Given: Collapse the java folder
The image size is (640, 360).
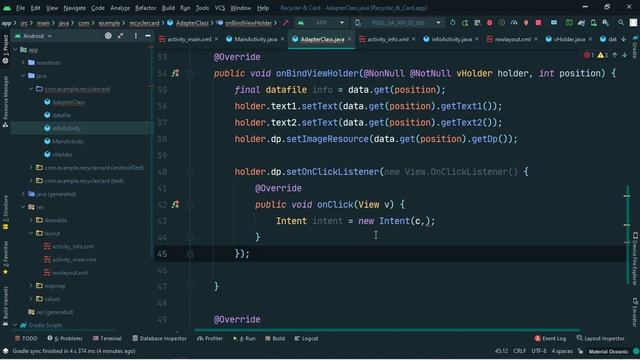Looking at the screenshot, I should tap(23, 76).
